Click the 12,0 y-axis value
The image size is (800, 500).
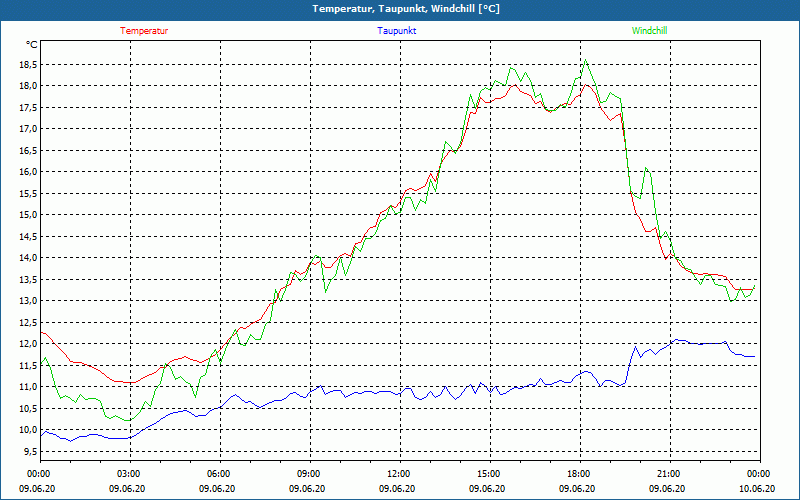(29, 343)
